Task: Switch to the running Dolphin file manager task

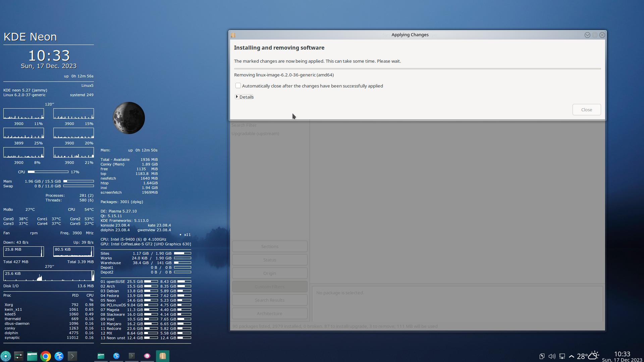Action: tap(101, 356)
